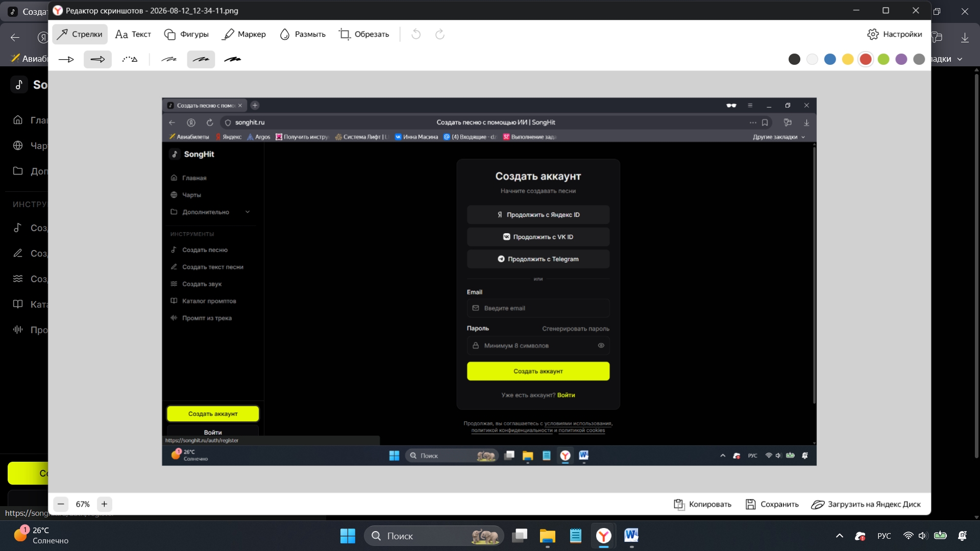Expand other bookmarks chevron in the browser
This screenshot has width=980, height=551.
click(960, 59)
